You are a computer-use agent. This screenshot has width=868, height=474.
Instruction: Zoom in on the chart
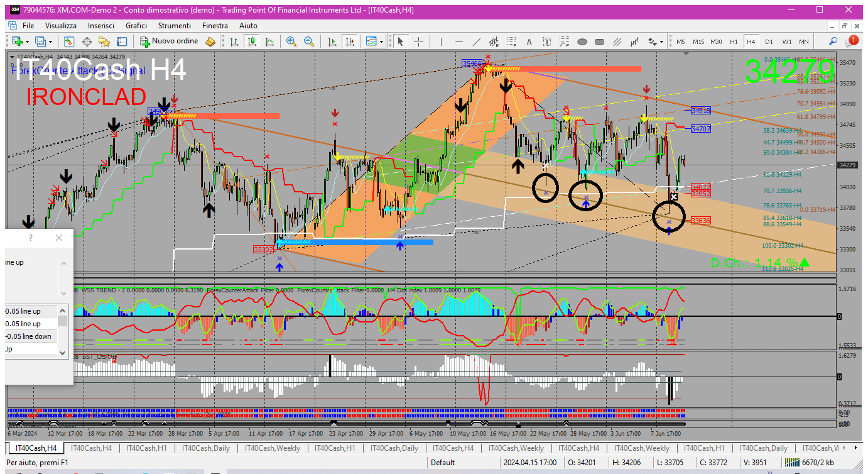click(x=291, y=41)
